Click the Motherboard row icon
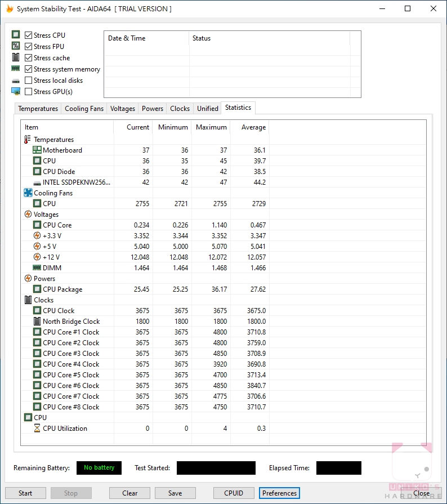This screenshot has width=447, height=504. pos(37,150)
